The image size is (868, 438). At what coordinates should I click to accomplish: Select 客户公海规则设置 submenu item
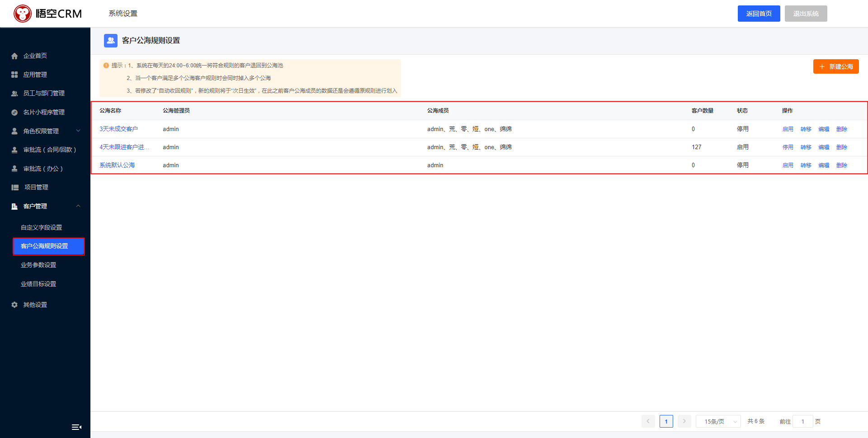click(49, 246)
